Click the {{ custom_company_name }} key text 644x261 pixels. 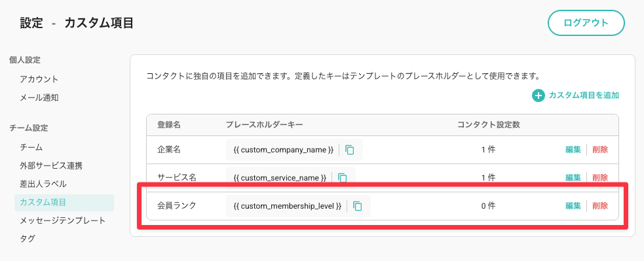pos(284,150)
